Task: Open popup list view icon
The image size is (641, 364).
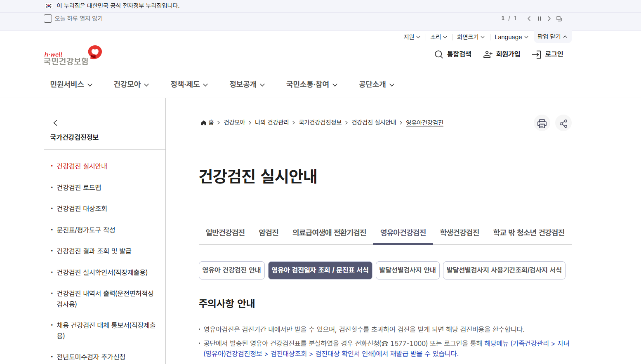Action: point(559,19)
